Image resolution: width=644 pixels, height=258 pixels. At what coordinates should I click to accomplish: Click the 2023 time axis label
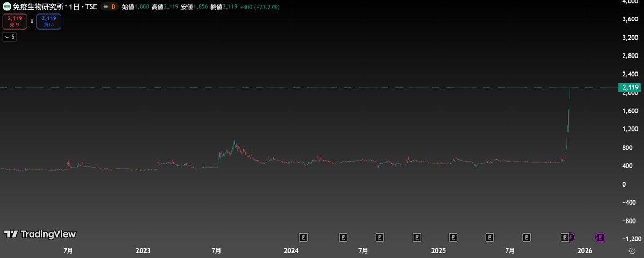coord(143,250)
